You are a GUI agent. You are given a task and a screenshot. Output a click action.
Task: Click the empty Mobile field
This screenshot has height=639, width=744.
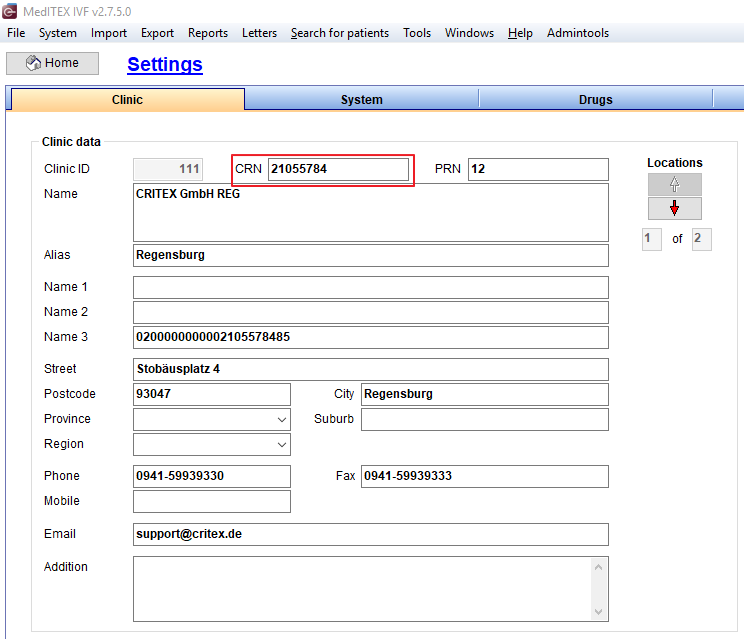click(x=212, y=501)
